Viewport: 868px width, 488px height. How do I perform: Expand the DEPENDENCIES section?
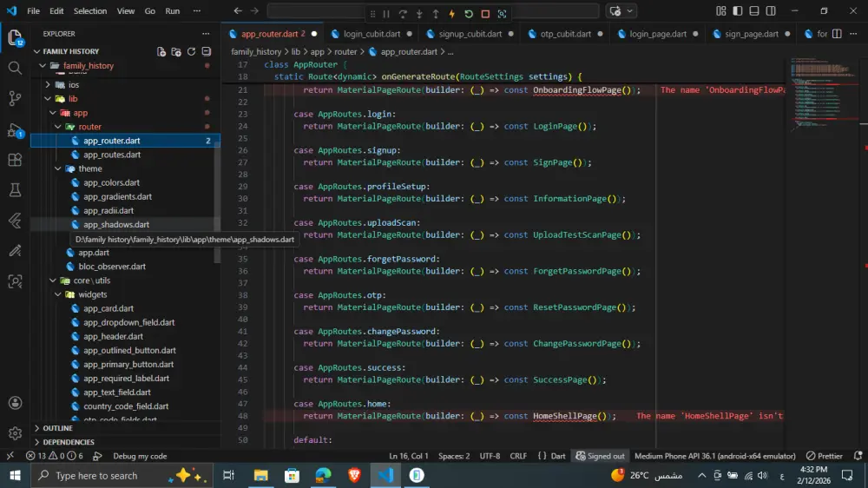[68, 442]
